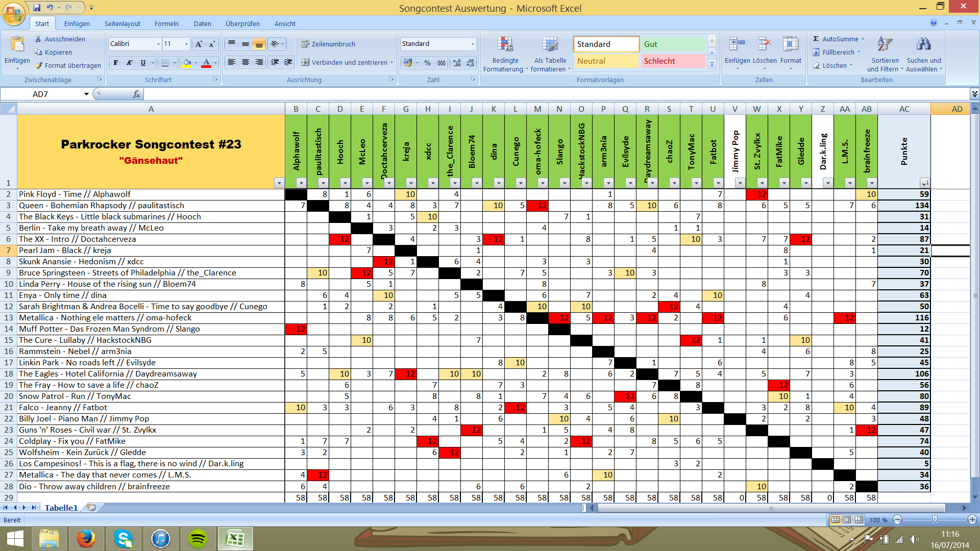Click the Office button logo
The height and width of the screenshot is (551, 980).
point(14,14)
